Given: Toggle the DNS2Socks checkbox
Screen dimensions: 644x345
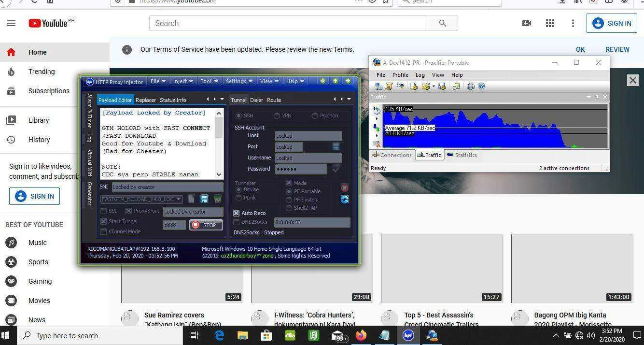Looking at the screenshot, I should 236,222.
